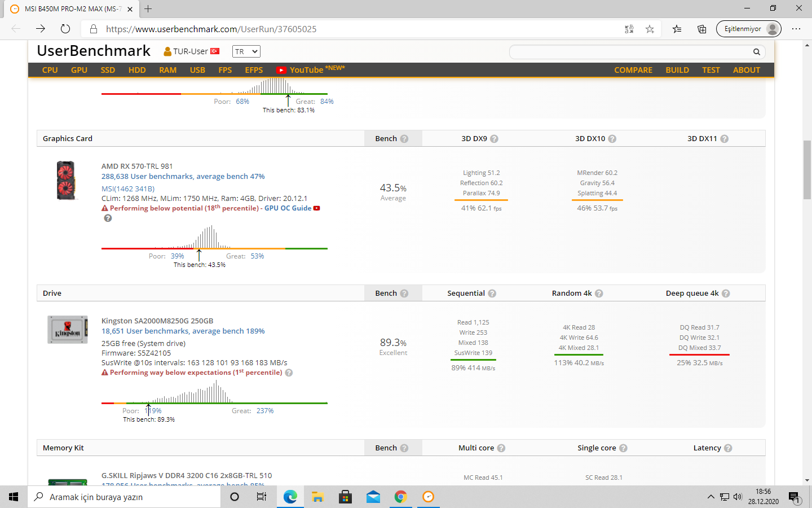Open help icon next to Memory Kit Bench
Viewport: 812px width, 508px height.
[x=404, y=448]
